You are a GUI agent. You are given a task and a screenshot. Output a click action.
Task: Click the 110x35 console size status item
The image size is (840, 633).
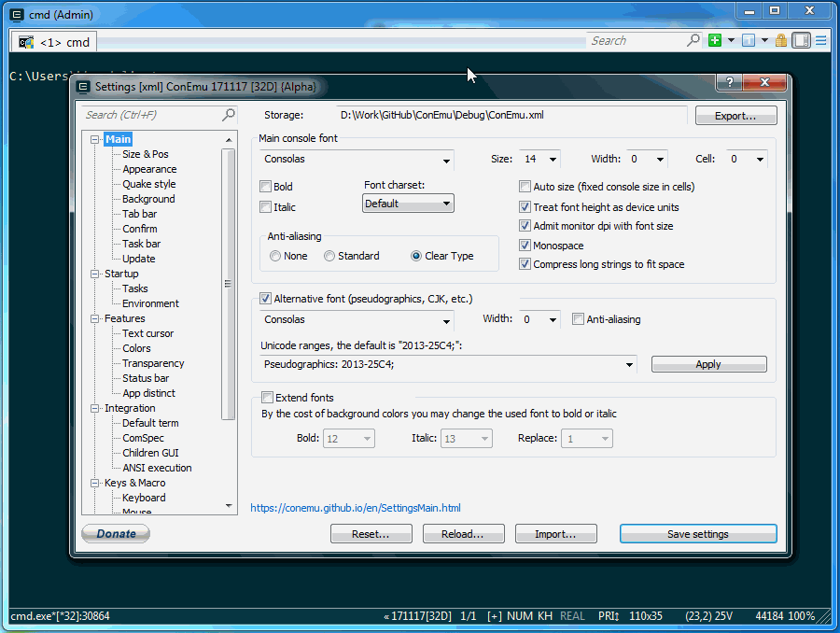(646, 616)
